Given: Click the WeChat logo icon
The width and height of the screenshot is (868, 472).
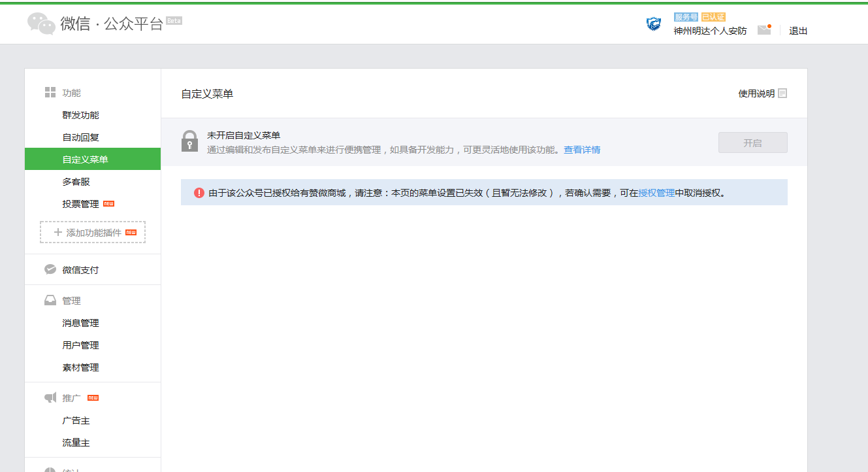Looking at the screenshot, I should tap(41, 24).
